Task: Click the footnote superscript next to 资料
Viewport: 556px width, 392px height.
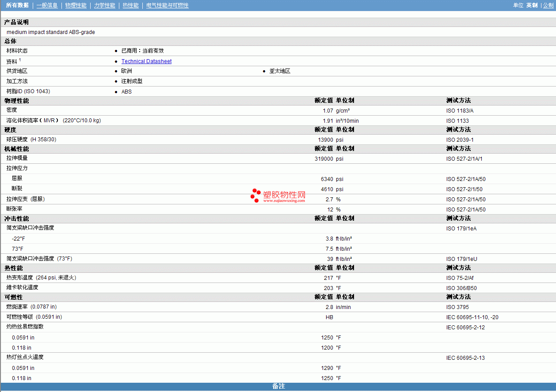Action: [20, 60]
